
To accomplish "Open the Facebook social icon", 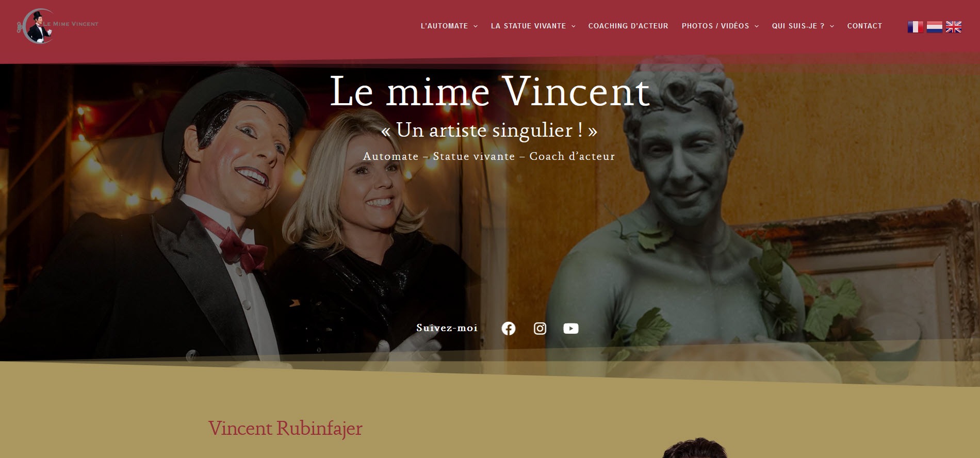I will click(x=508, y=329).
